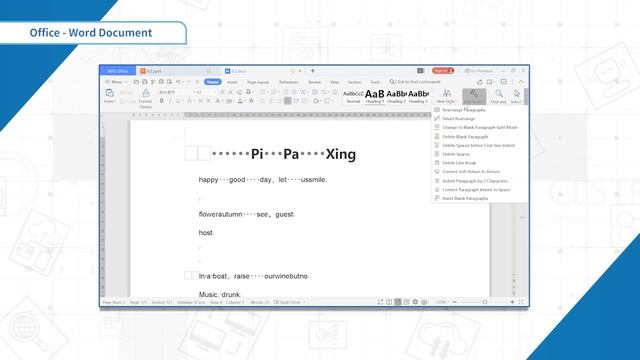Image resolution: width=640 pixels, height=360 pixels.
Task: Choose Smart Rearrange from the menu
Action: coord(458,118)
